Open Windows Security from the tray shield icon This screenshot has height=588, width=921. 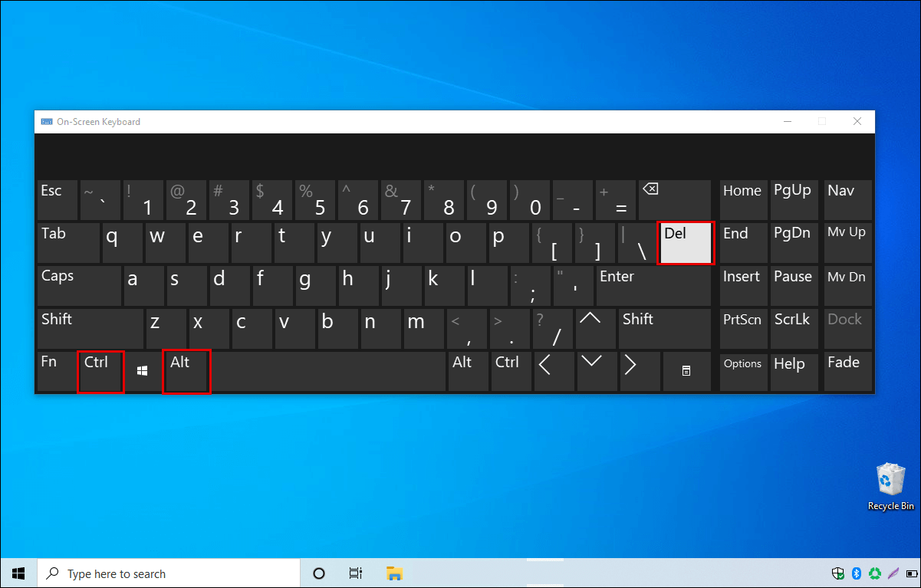pos(837,573)
